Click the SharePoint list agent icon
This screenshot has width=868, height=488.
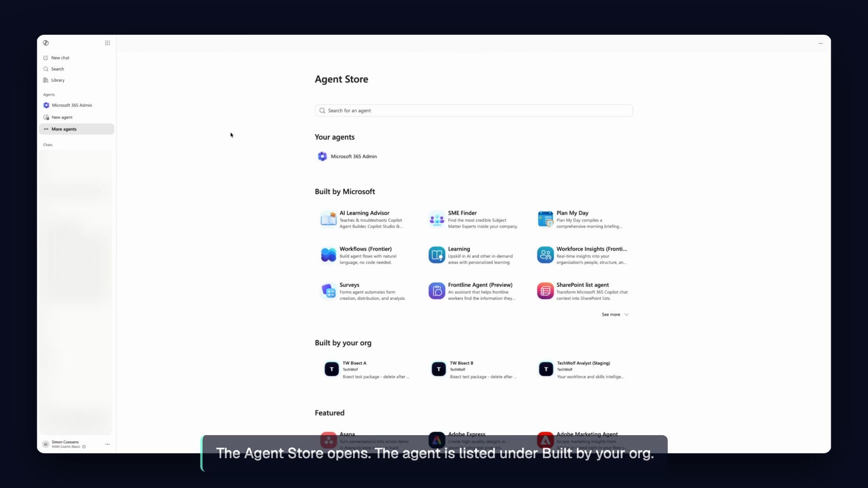545,291
